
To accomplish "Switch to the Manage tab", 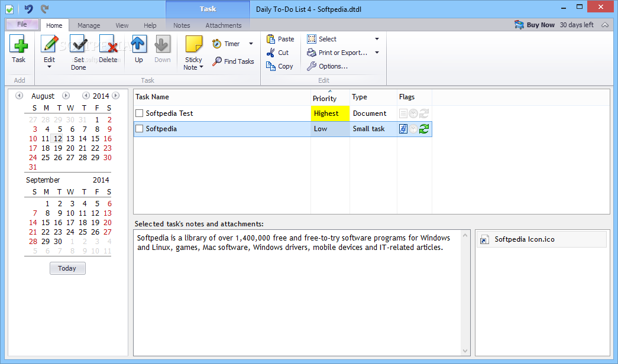I will [89, 25].
